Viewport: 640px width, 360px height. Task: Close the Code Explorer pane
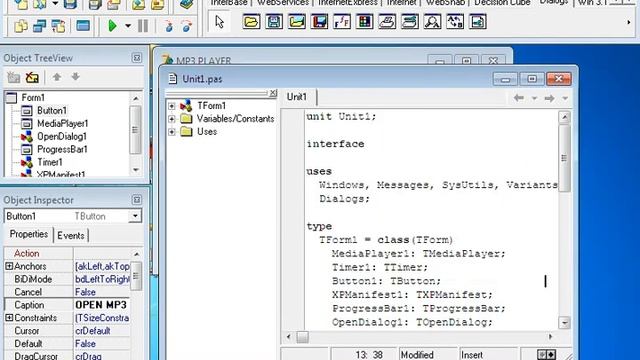(273, 93)
